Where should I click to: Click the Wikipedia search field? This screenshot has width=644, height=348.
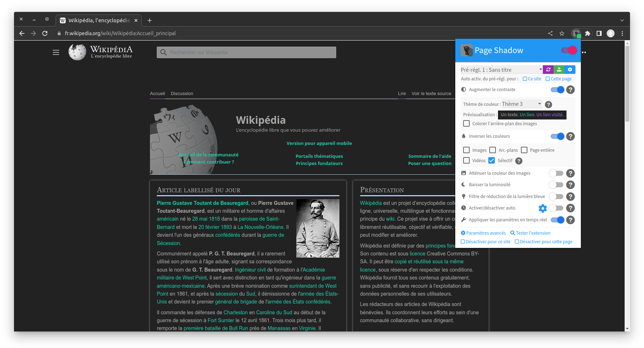246,52
